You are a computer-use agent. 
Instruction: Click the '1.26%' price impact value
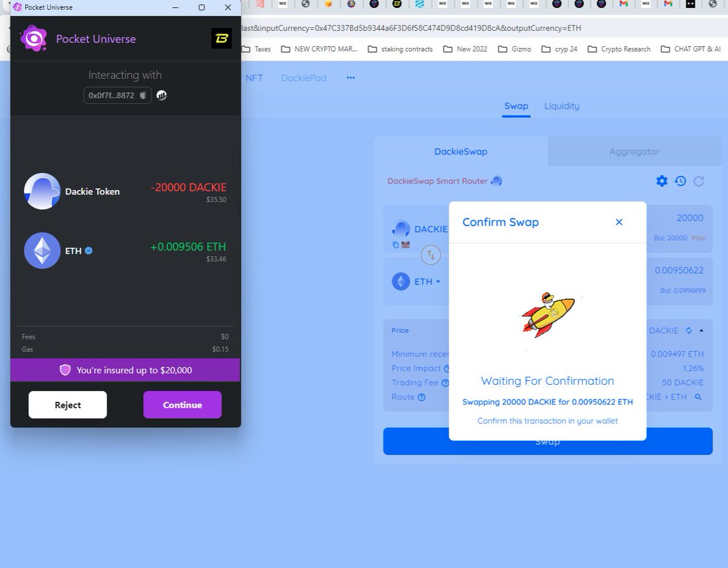[x=693, y=368]
